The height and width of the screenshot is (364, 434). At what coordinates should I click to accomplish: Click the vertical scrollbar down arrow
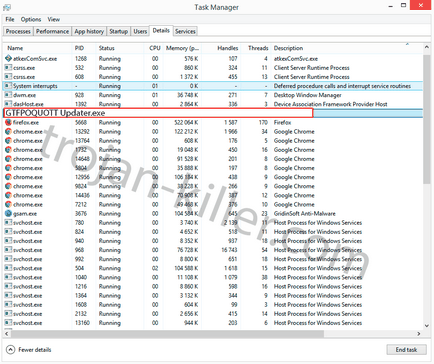coord(427,326)
